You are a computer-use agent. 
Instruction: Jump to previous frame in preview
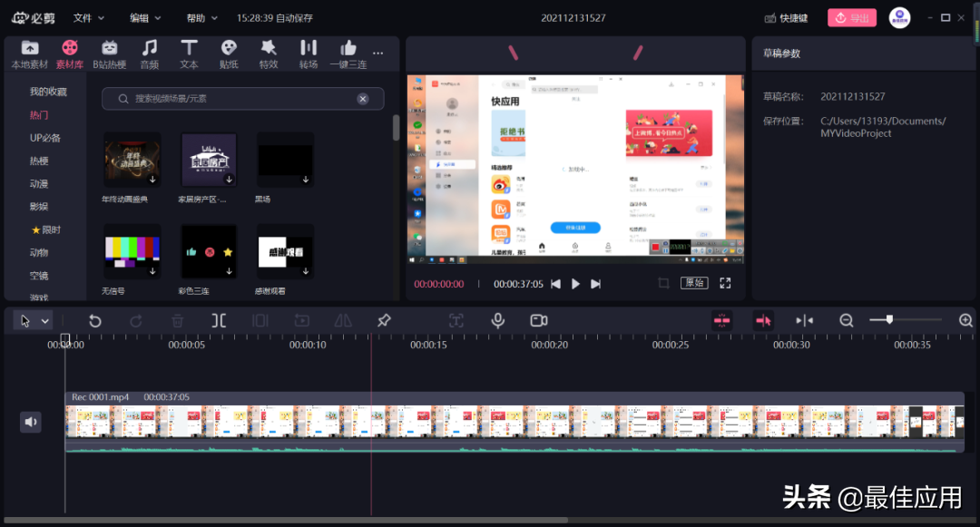[555, 284]
